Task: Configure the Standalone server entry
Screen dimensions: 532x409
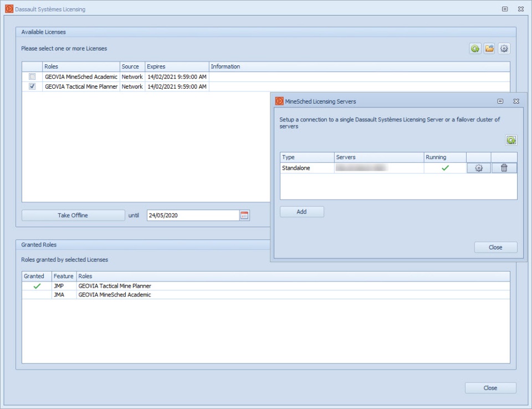Action: click(x=479, y=168)
